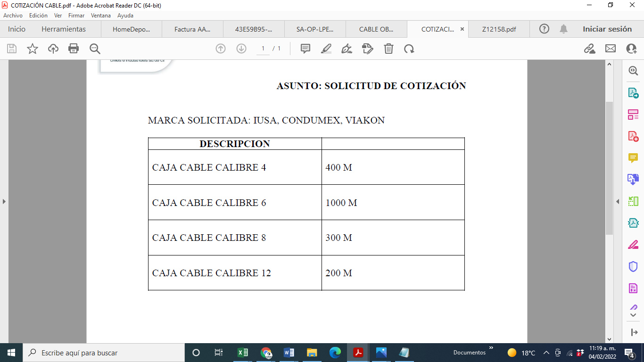The height and width of the screenshot is (362, 644).
Task: Open Word from the taskbar
Action: tap(289, 353)
